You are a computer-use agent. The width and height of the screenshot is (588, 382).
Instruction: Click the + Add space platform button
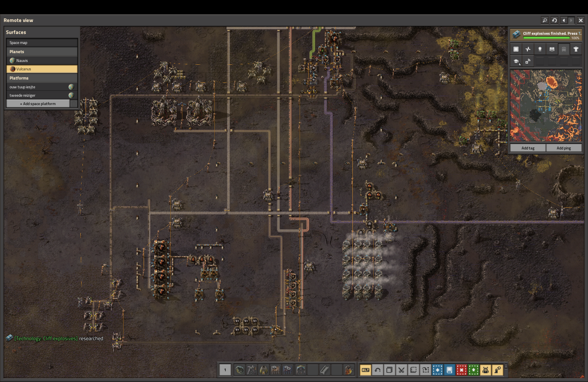pos(38,104)
